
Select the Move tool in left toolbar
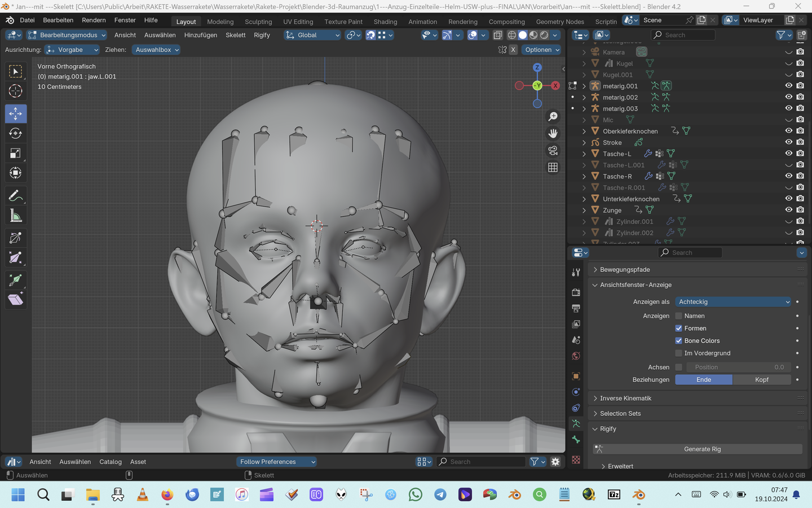[x=16, y=113]
